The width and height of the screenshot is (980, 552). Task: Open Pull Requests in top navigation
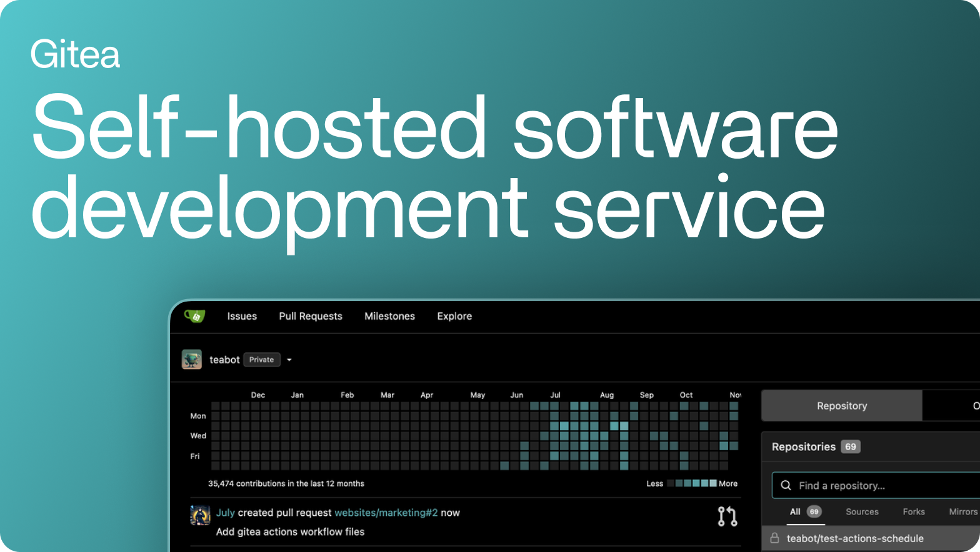(x=311, y=316)
